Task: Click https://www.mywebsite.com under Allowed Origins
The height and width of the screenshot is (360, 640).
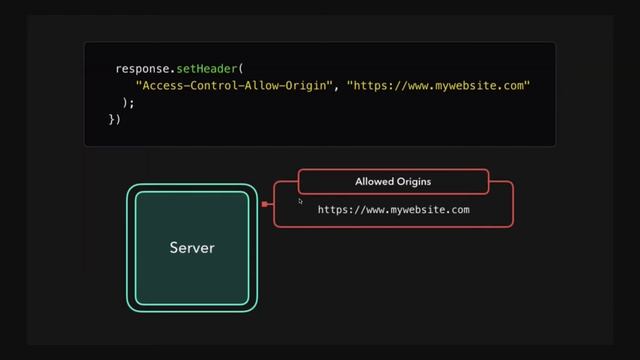Action: click(x=393, y=210)
